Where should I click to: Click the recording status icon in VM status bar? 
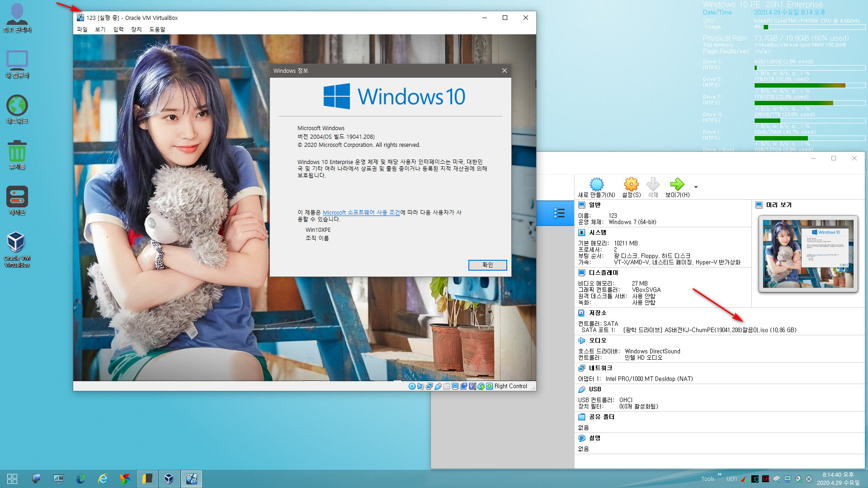pyautogui.click(x=463, y=386)
